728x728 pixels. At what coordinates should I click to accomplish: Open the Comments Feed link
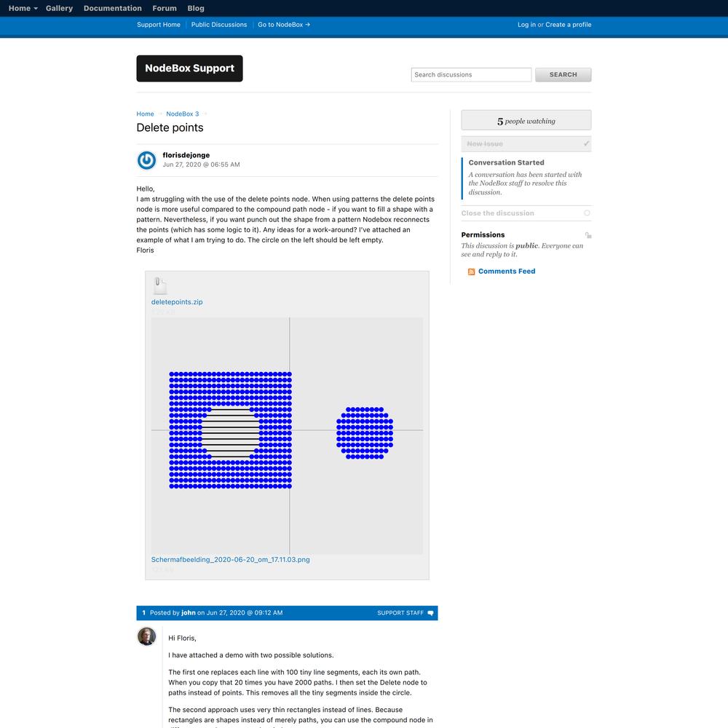point(507,271)
